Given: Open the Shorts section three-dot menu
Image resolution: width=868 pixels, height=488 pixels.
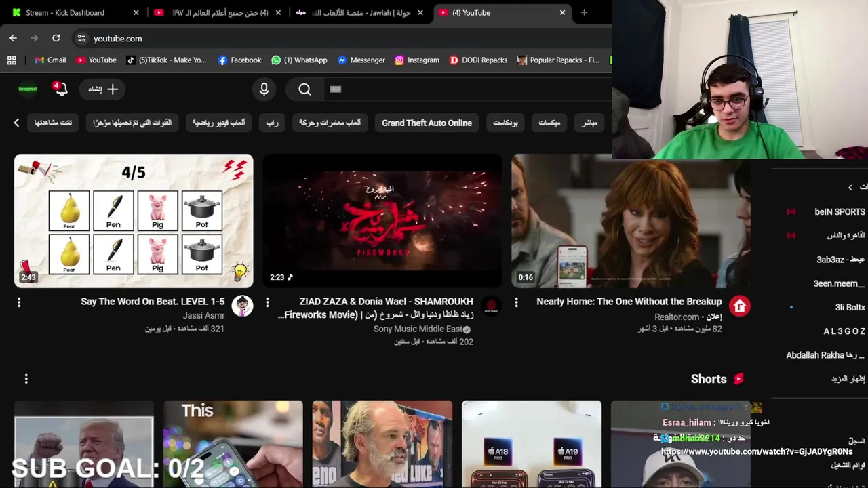Looking at the screenshot, I should tap(26, 379).
